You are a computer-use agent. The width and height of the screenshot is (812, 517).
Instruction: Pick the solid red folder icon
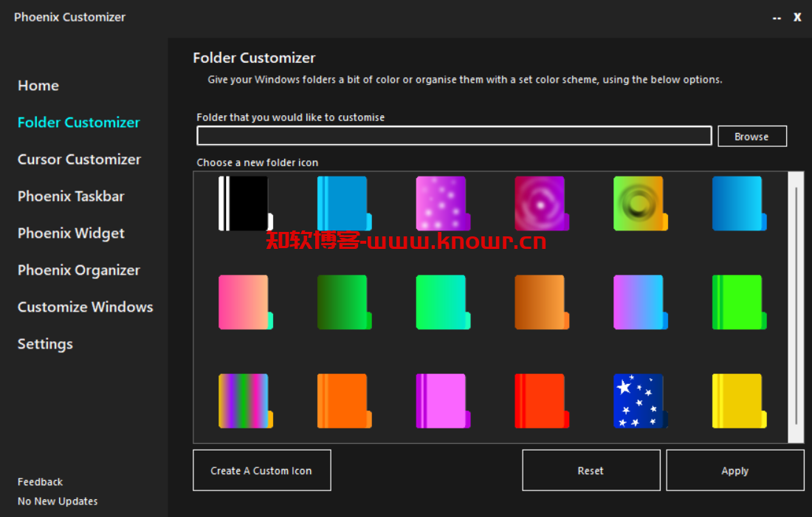click(542, 401)
